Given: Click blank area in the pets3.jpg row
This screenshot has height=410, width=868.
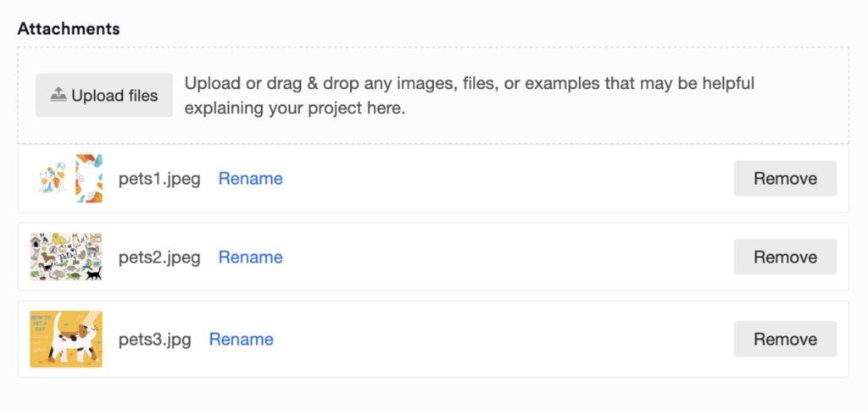Looking at the screenshot, I should coord(509,340).
